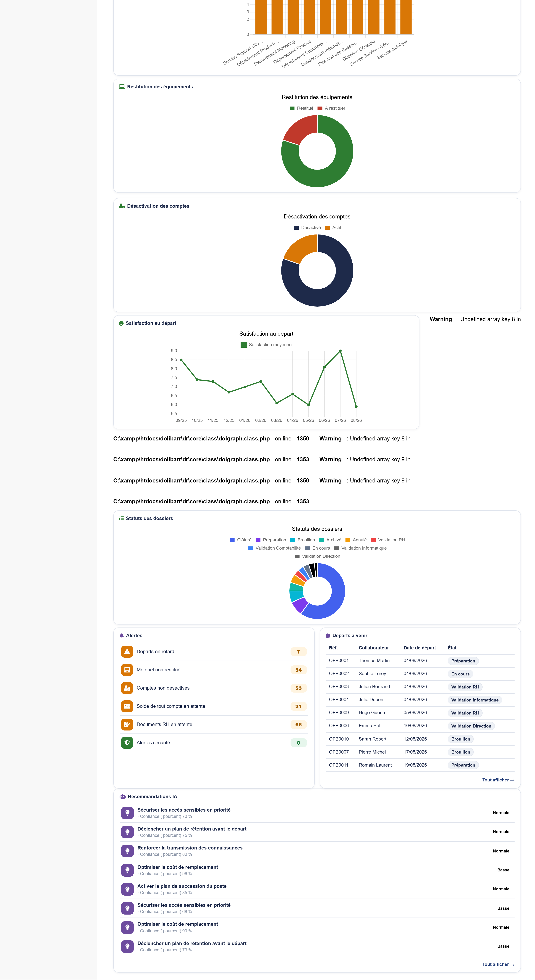Click lightbulb icon for the 75 % confidence recommendation
Image resolution: width=535 pixels, height=980 pixels.
point(127,832)
